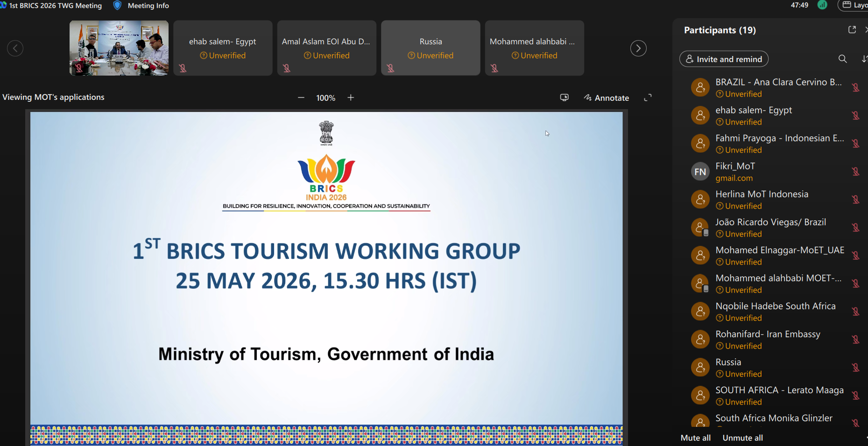
Task: Click Unverified label under Russia tile
Action: tap(430, 56)
